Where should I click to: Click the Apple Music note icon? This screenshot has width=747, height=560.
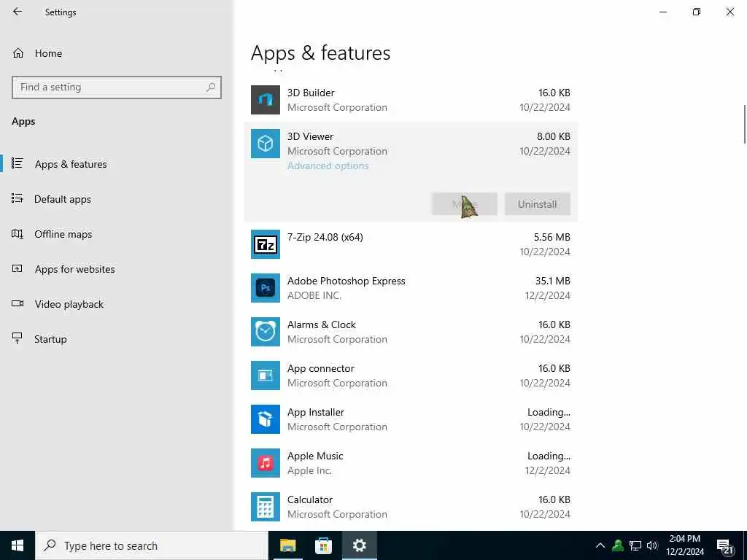[266, 463]
